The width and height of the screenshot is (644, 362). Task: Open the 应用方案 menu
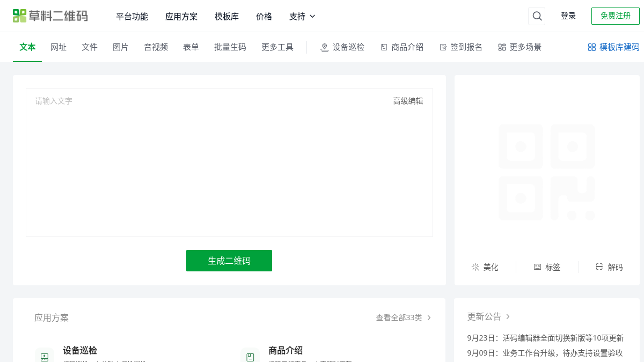coord(181,17)
